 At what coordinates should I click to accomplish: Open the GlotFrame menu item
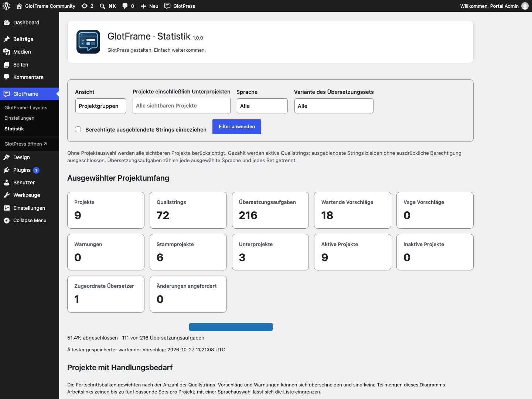tap(30, 94)
